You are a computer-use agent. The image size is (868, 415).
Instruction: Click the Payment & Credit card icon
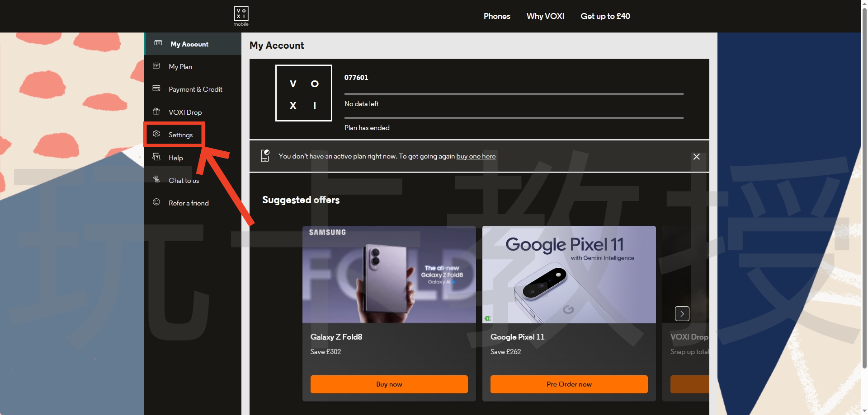[x=156, y=89]
